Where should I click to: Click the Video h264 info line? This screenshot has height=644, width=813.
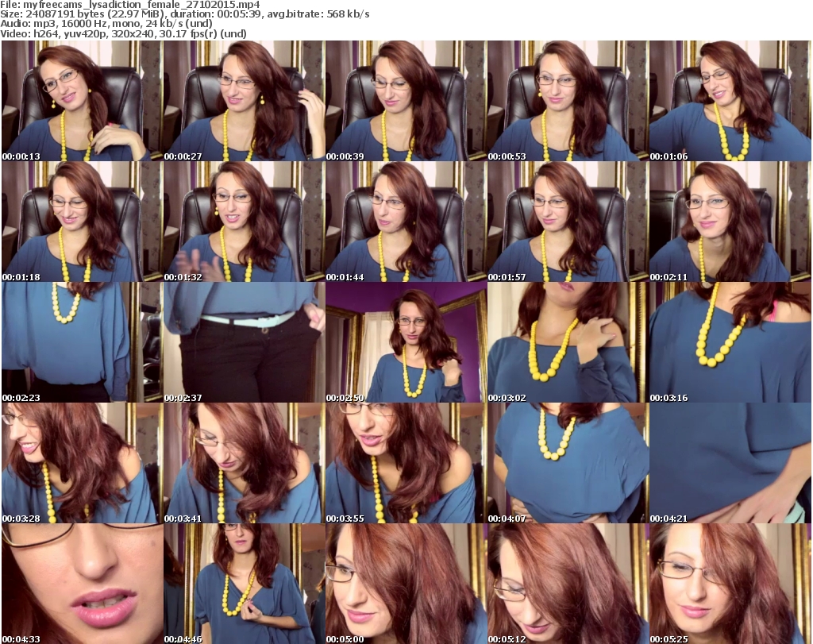[x=123, y=33]
